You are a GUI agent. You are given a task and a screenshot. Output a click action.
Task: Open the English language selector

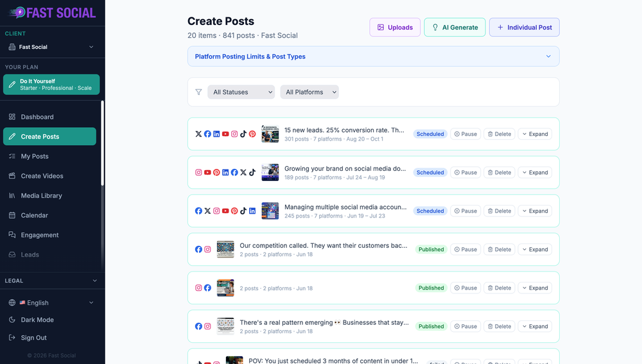click(51, 302)
